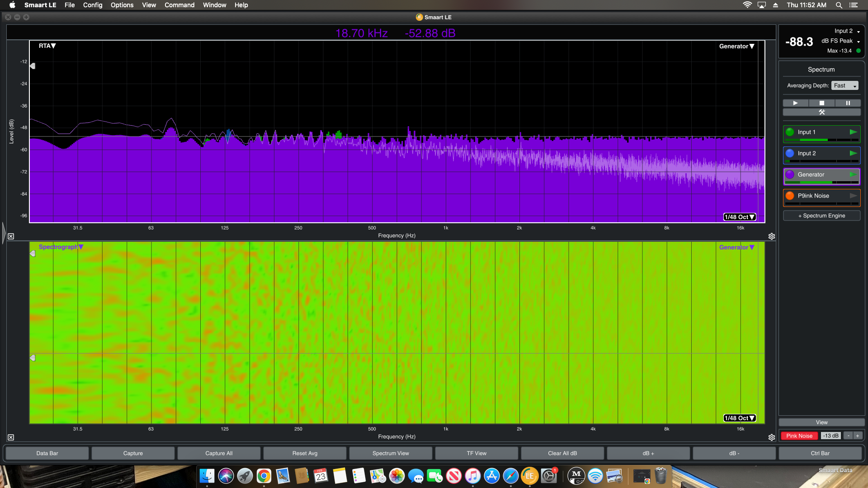The width and height of the screenshot is (868, 488).
Task: Open the Window menu
Action: [214, 5]
